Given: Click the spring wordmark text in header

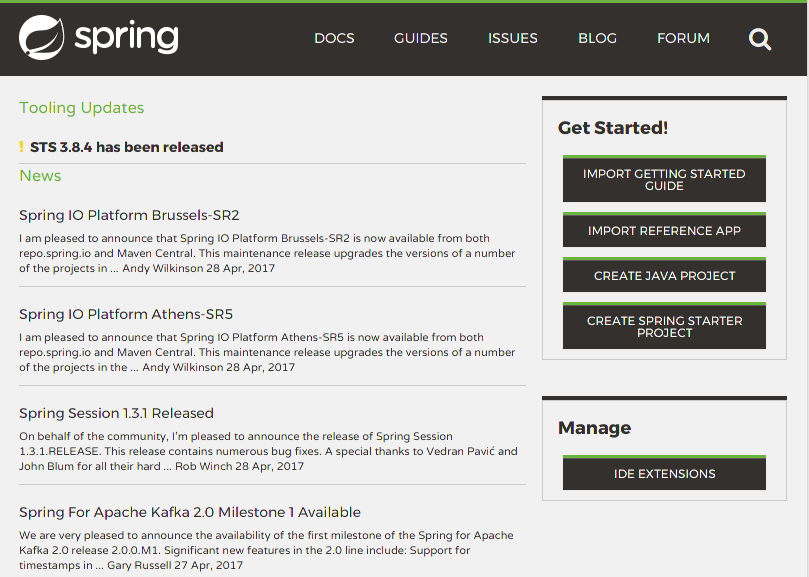Looking at the screenshot, I should click(x=126, y=38).
